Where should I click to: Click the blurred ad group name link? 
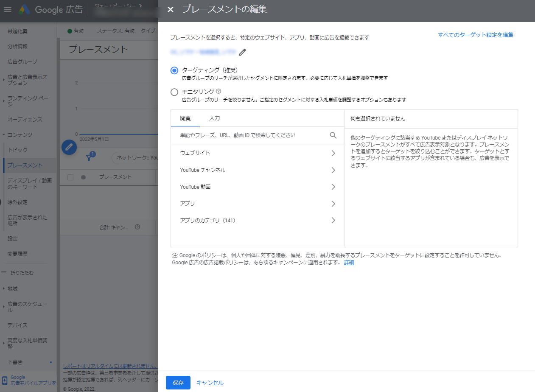[203, 52]
